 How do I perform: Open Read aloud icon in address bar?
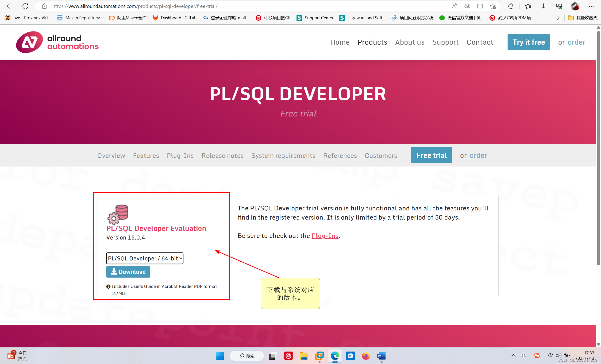455,6
